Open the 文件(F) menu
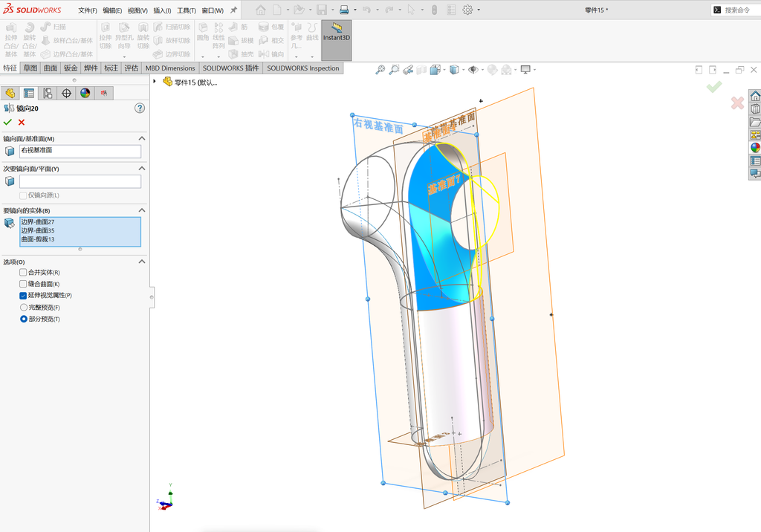761x532 pixels. pos(88,10)
